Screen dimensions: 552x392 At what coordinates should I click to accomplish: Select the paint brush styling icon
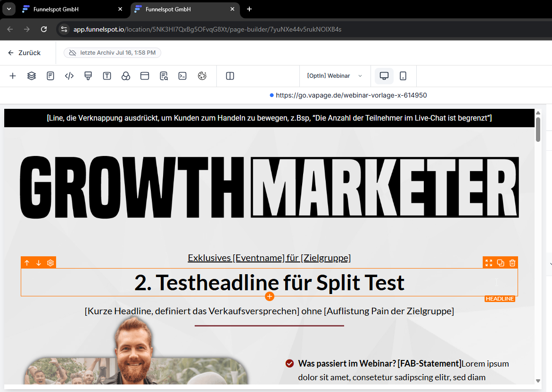click(88, 76)
